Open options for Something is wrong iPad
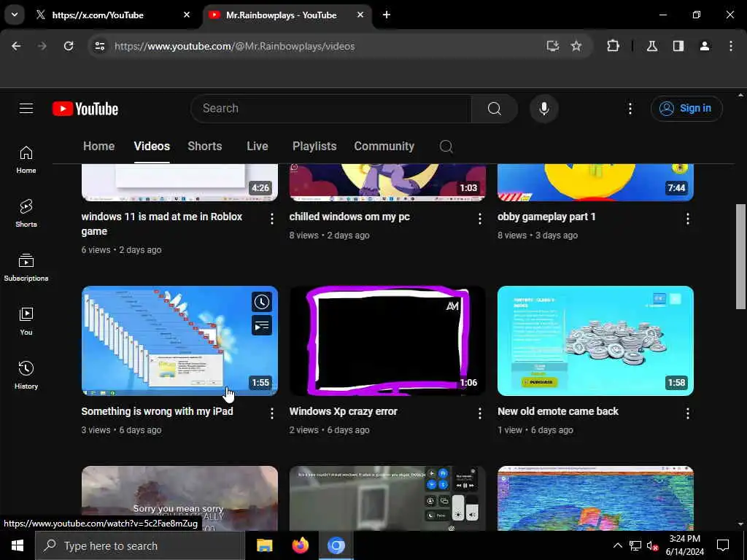 pyautogui.click(x=272, y=413)
